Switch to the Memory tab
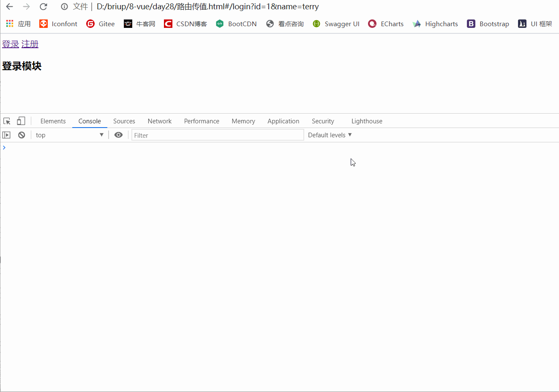This screenshot has width=559, height=392. click(x=243, y=121)
